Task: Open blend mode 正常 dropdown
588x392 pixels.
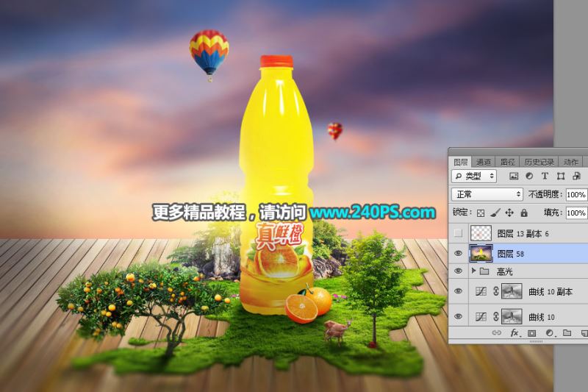Action: click(487, 194)
